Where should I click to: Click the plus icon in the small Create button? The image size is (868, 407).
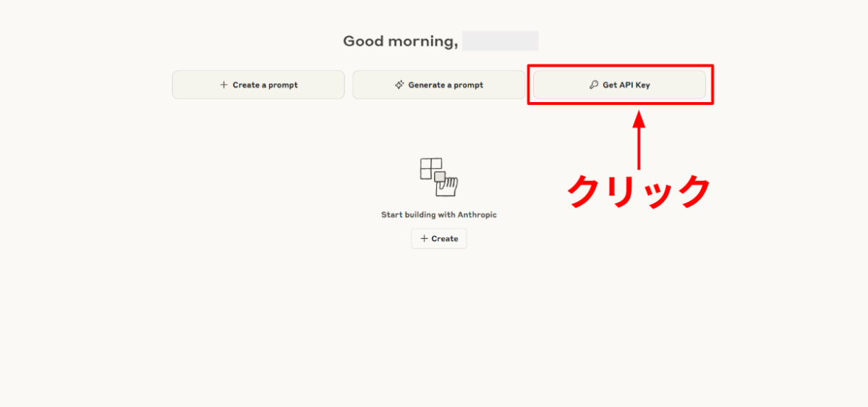pyautogui.click(x=424, y=238)
